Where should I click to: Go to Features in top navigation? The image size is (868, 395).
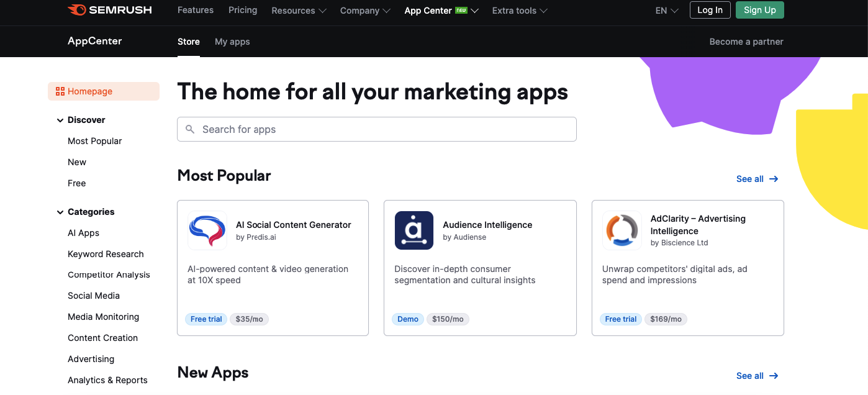[x=196, y=10]
